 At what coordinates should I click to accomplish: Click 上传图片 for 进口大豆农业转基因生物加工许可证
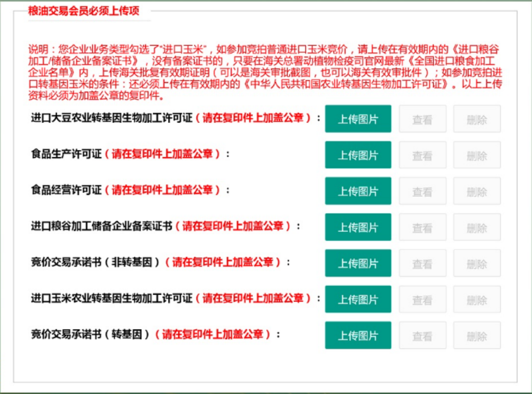tap(358, 119)
